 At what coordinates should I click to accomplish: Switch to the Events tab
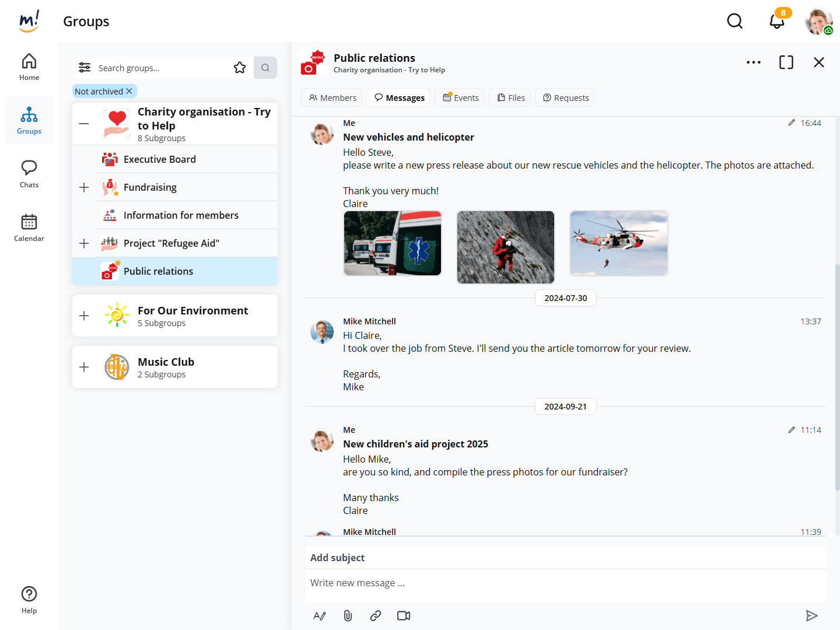(x=461, y=97)
